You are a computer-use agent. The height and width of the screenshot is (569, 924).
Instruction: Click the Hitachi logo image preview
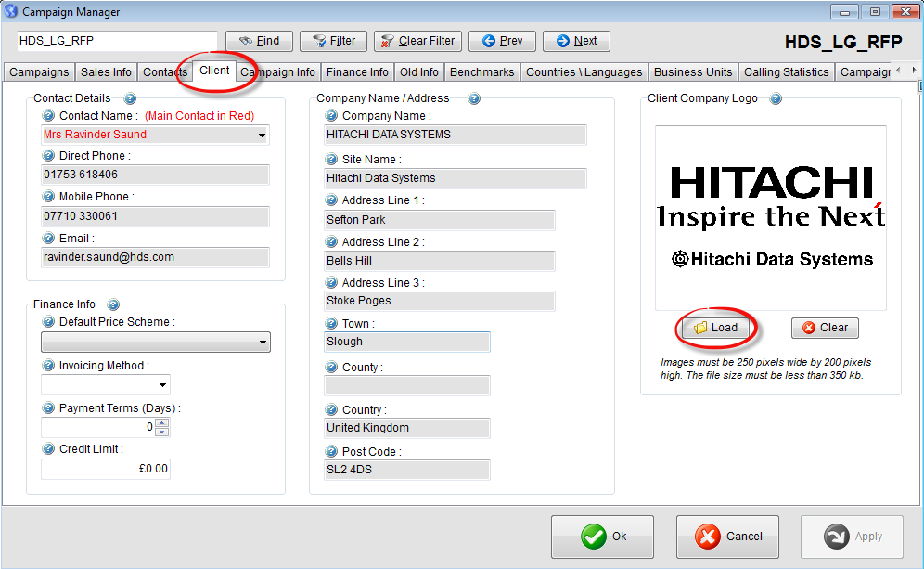pyautogui.click(x=771, y=217)
